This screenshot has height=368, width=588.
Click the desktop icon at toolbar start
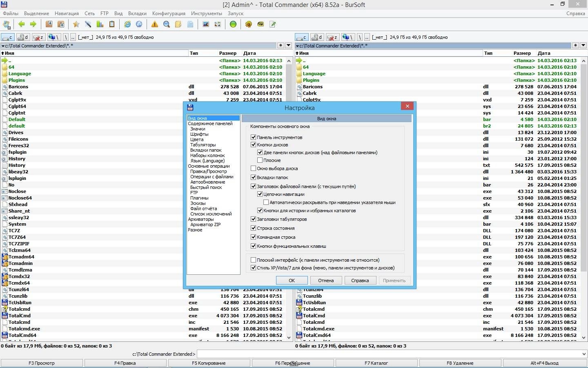click(x=7, y=24)
